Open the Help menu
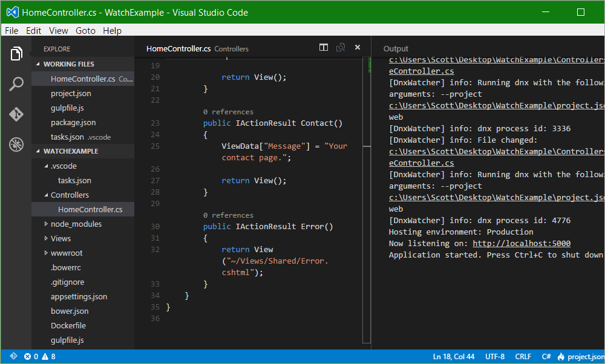 click(113, 30)
